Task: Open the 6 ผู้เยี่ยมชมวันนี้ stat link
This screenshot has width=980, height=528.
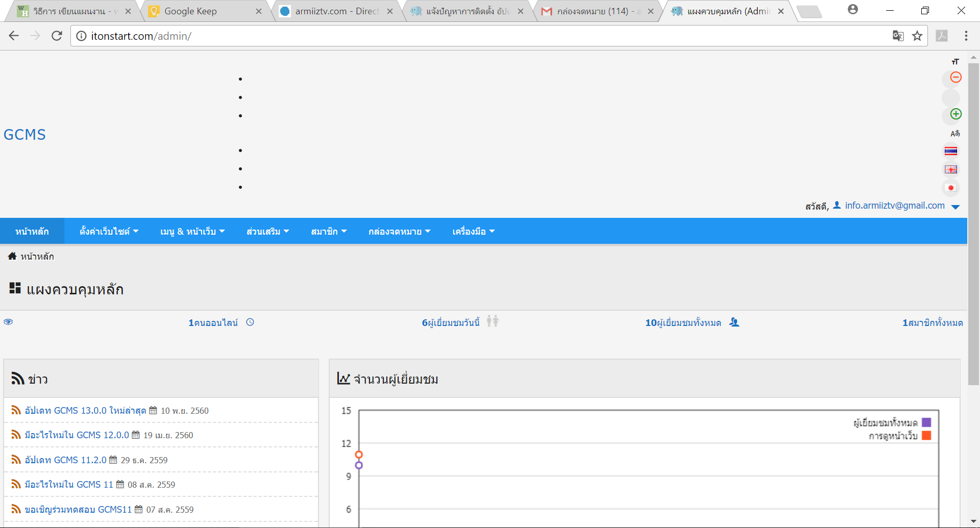Action: pyautogui.click(x=451, y=322)
